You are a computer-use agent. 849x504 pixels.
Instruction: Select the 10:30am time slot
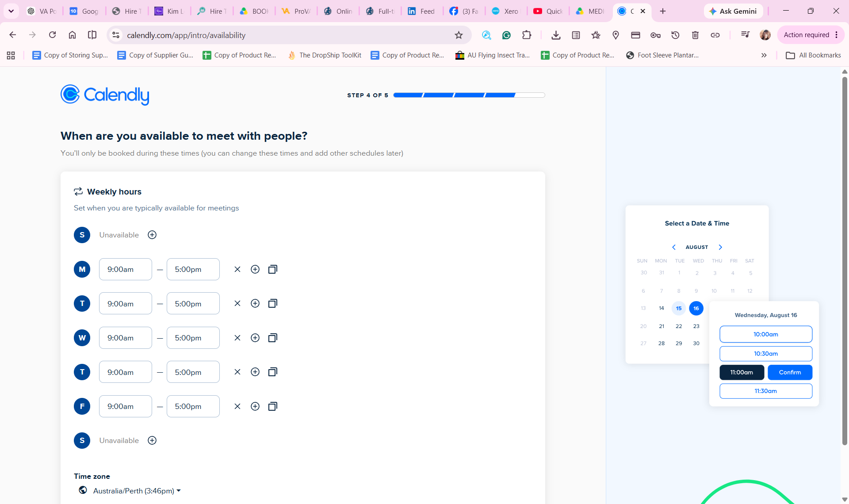(x=766, y=354)
